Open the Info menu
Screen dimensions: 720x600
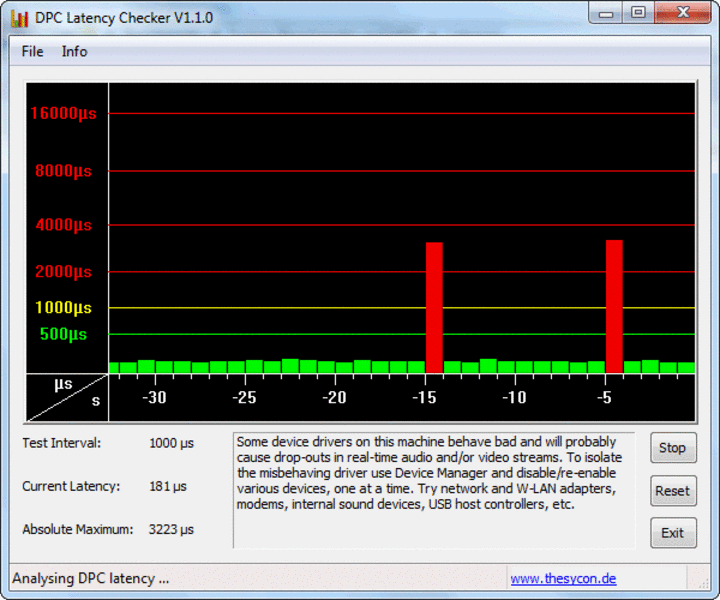74,51
